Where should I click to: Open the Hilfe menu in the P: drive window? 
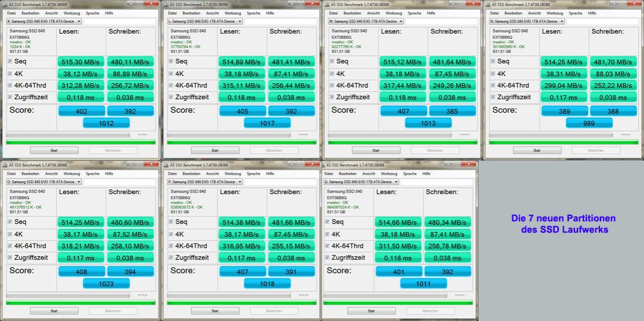click(270, 174)
